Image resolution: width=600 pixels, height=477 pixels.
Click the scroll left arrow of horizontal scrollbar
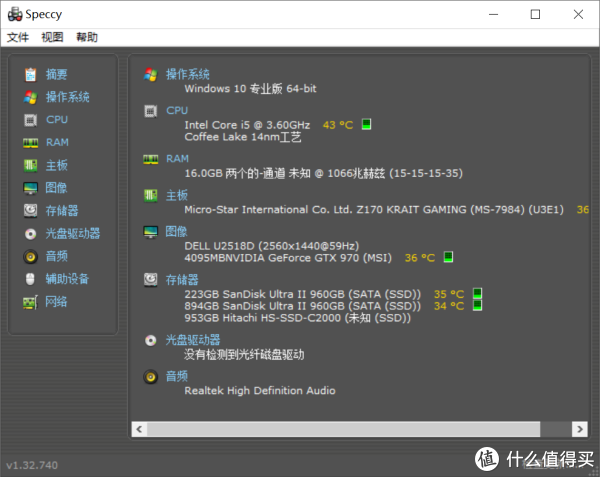(139, 429)
